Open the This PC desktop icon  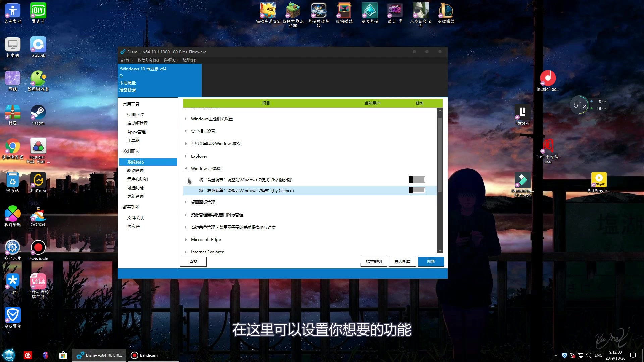[12, 47]
